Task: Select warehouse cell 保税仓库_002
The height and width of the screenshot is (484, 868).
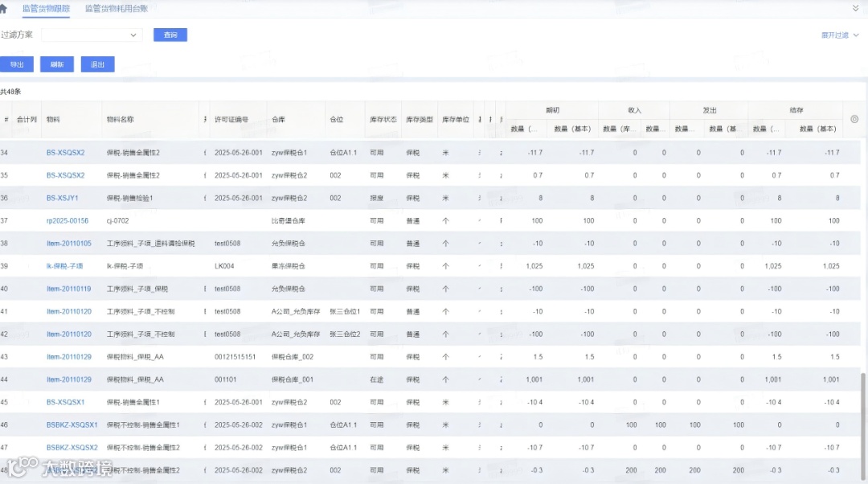Action: click(x=293, y=357)
